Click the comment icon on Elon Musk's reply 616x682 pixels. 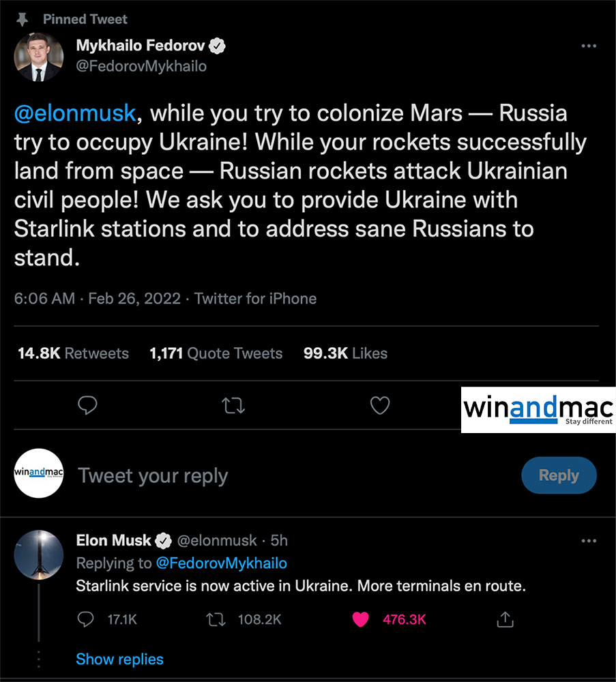(x=87, y=619)
